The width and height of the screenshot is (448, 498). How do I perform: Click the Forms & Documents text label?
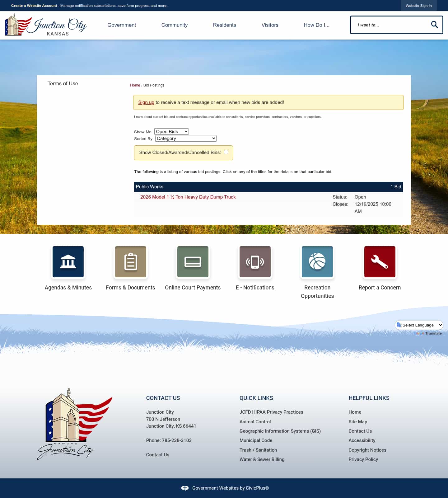click(x=130, y=288)
